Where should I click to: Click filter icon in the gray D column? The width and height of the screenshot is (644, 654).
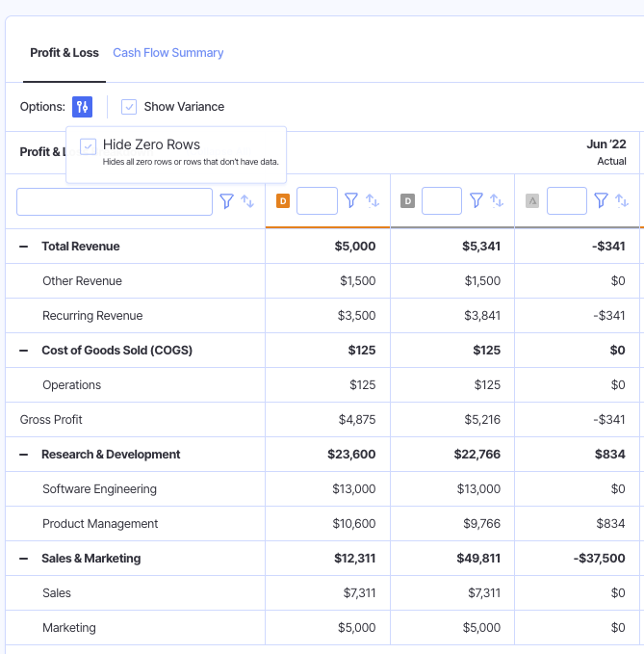coord(477,200)
